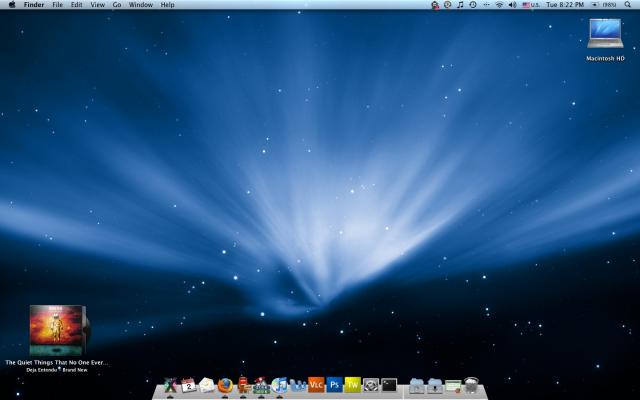This screenshot has width=640, height=400.
Task: Open the green rocket sign Dock icon
Action: pos(261,385)
